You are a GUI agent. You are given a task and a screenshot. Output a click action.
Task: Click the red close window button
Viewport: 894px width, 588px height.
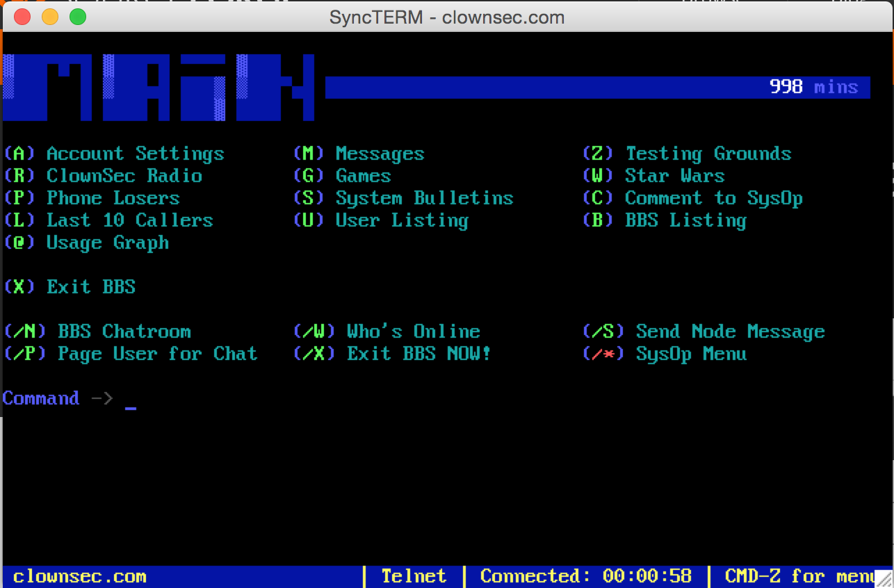point(22,17)
